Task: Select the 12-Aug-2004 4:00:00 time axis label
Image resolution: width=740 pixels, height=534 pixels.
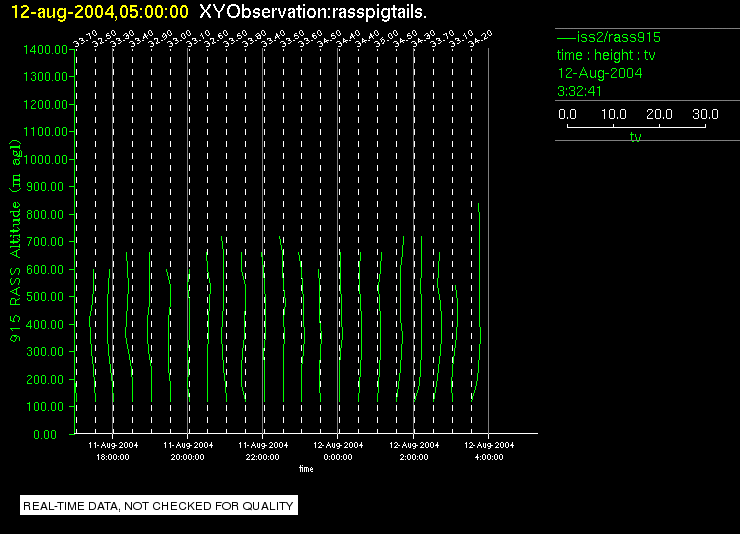Action: tap(489, 451)
